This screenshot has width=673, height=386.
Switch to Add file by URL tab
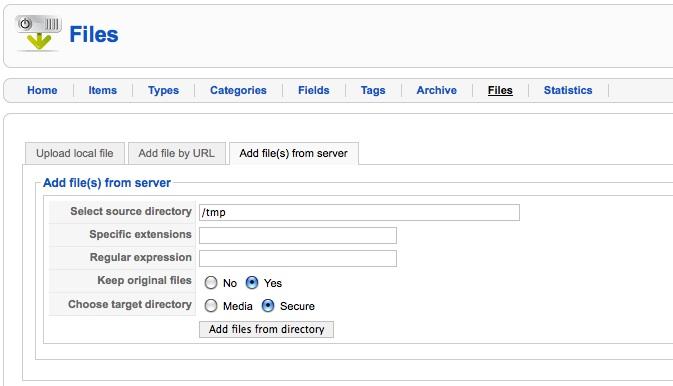click(176, 153)
